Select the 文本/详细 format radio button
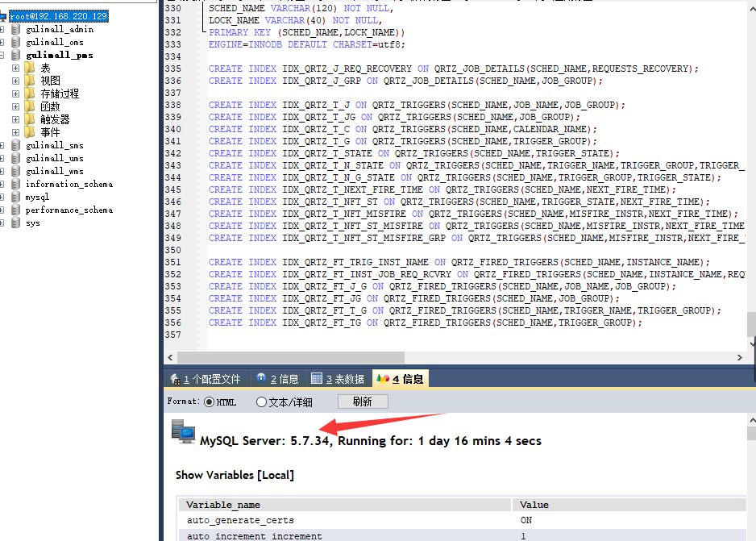The height and width of the screenshot is (541, 756). click(x=261, y=402)
